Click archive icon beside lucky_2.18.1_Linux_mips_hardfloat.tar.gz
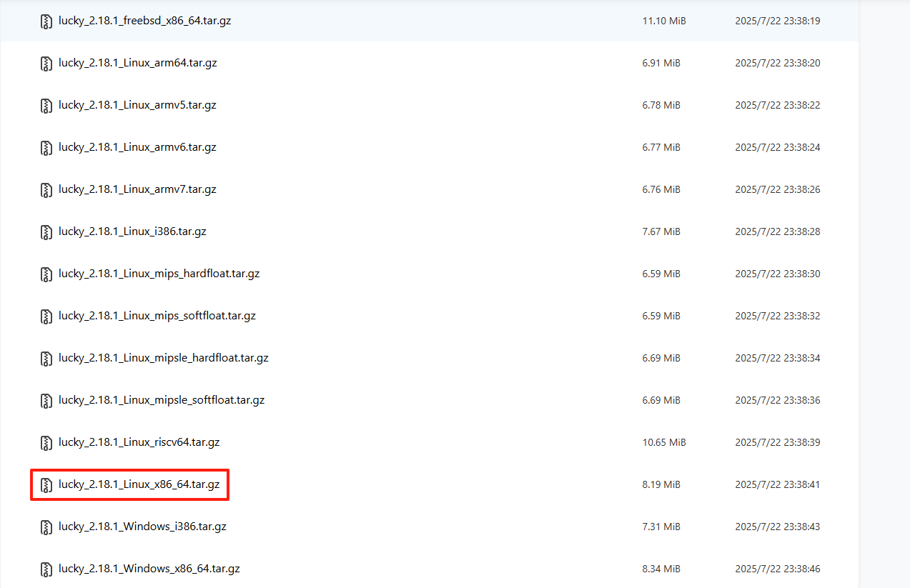Viewport: 910px width, 588px height. 46,274
